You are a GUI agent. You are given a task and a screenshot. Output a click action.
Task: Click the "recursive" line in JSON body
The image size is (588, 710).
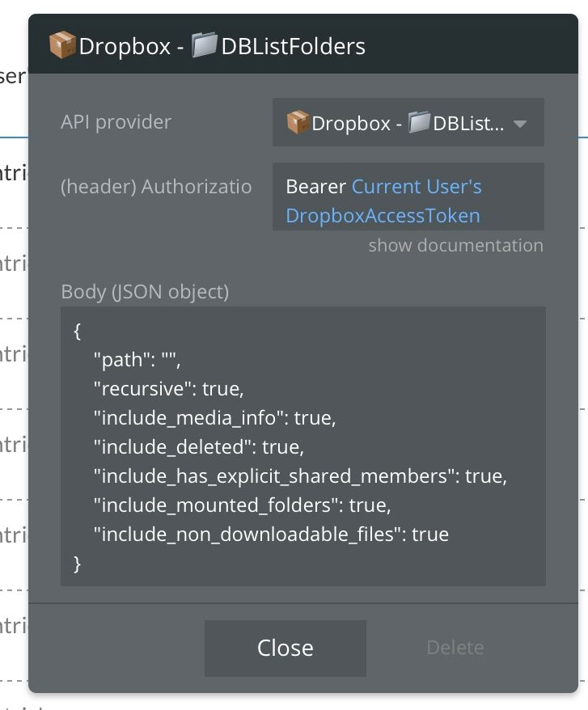168,389
